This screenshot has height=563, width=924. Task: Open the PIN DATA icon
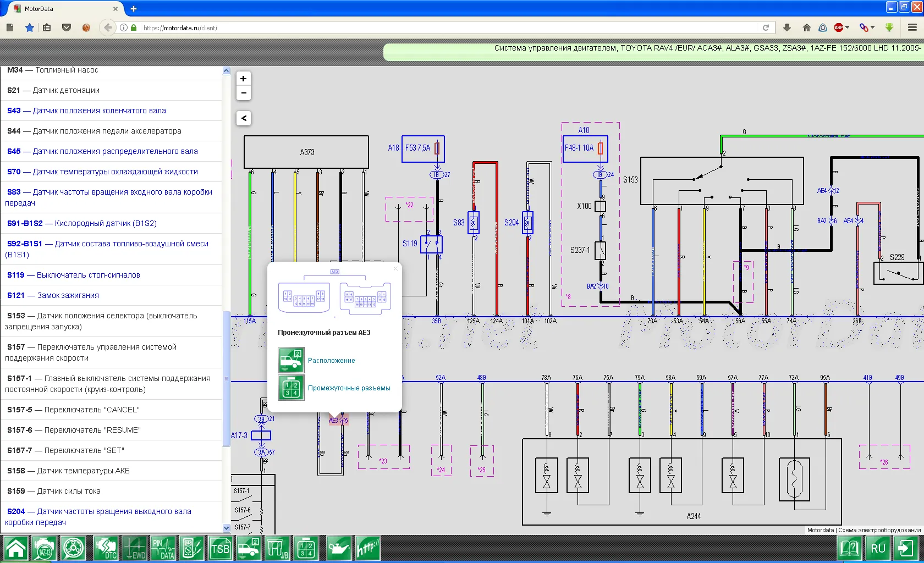(x=163, y=549)
